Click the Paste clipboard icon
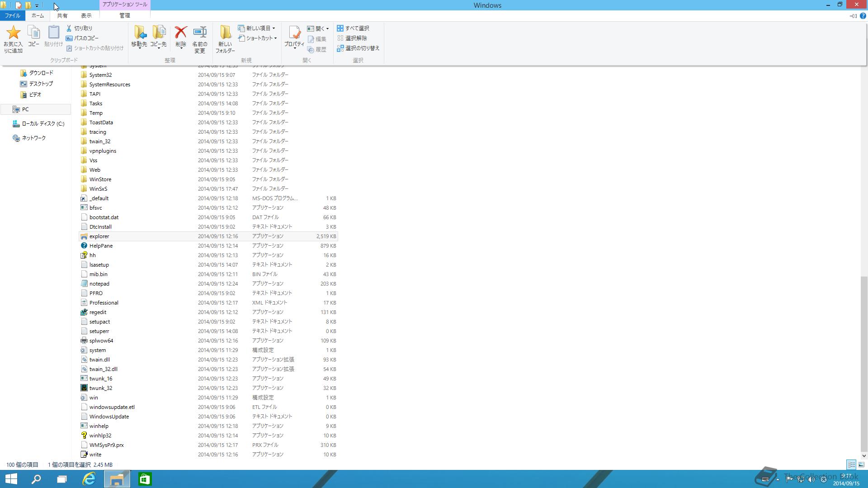This screenshot has width=868, height=488. coord(53,33)
